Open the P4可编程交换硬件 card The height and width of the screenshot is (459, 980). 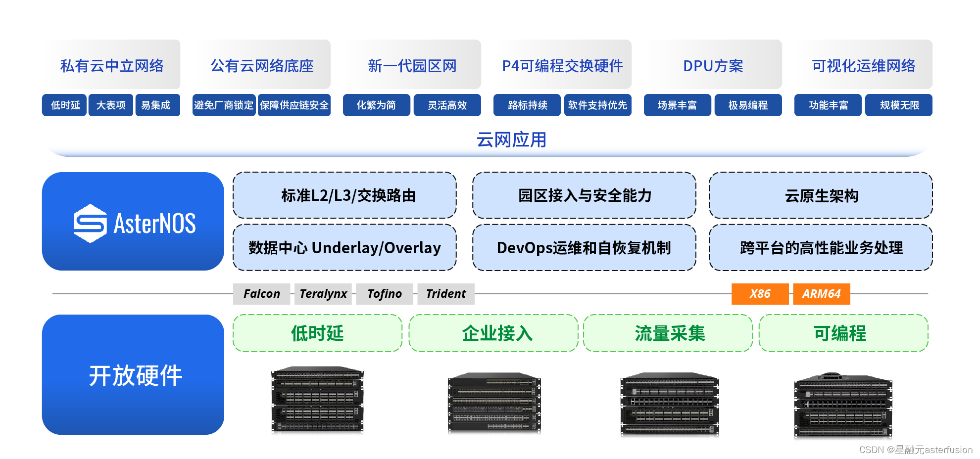pos(562,65)
